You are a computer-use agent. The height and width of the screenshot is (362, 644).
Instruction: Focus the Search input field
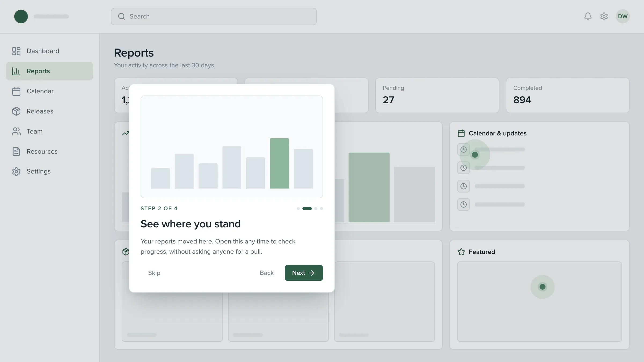214,16
